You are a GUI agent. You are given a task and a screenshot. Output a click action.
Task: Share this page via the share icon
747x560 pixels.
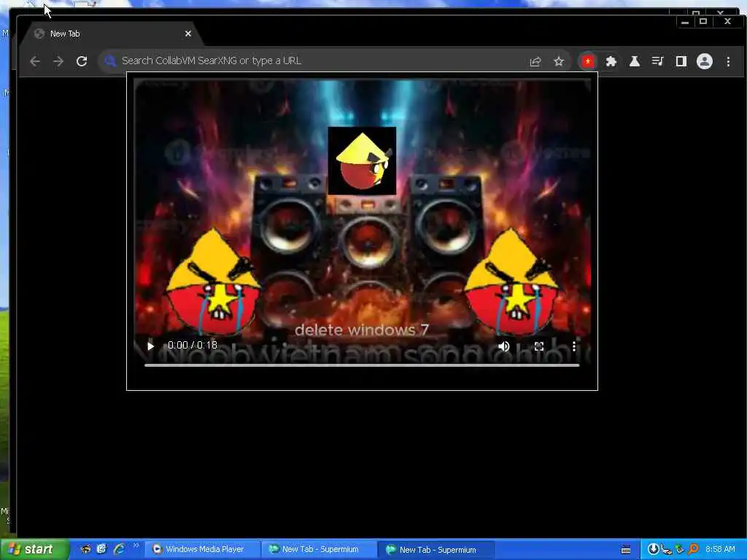coord(535,61)
